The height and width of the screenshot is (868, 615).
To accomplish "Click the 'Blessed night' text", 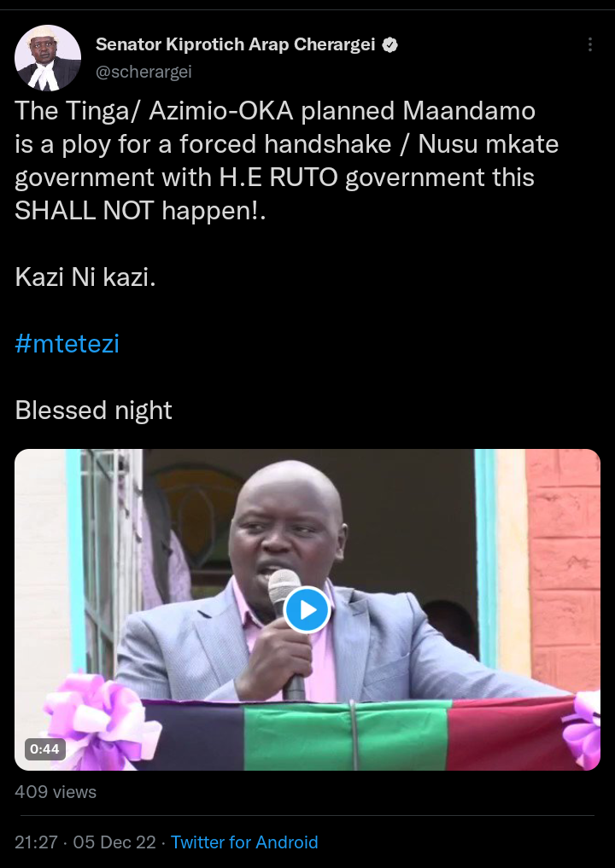I will point(94,411).
